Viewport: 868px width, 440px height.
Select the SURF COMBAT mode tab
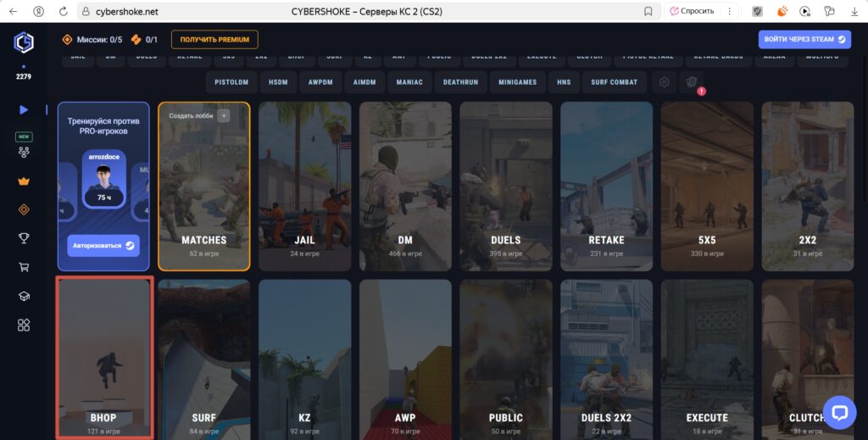[x=614, y=82]
